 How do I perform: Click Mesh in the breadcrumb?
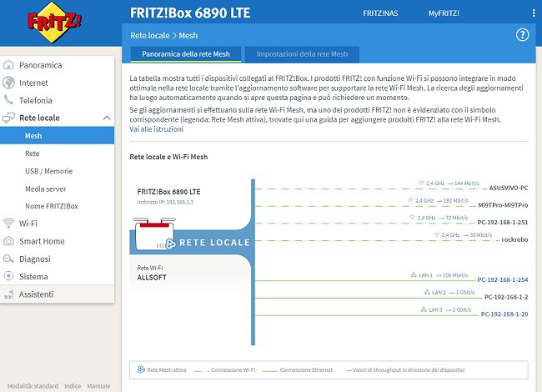(x=188, y=36)
